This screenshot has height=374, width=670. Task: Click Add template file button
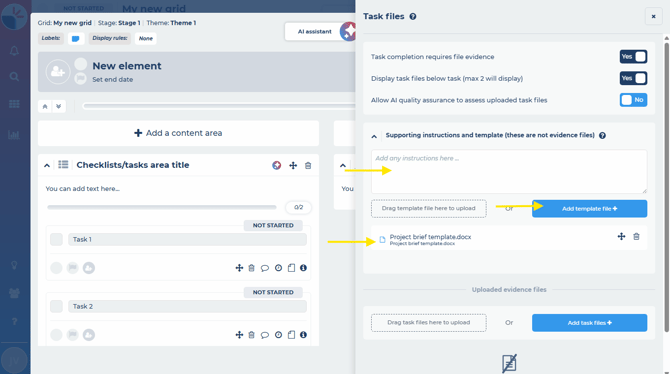(x=589, y=209)
